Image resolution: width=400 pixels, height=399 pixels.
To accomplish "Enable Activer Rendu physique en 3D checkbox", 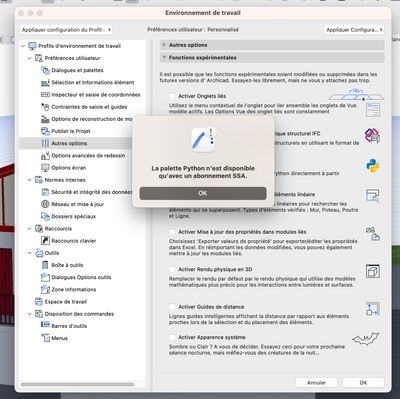I will click(172, 269).
